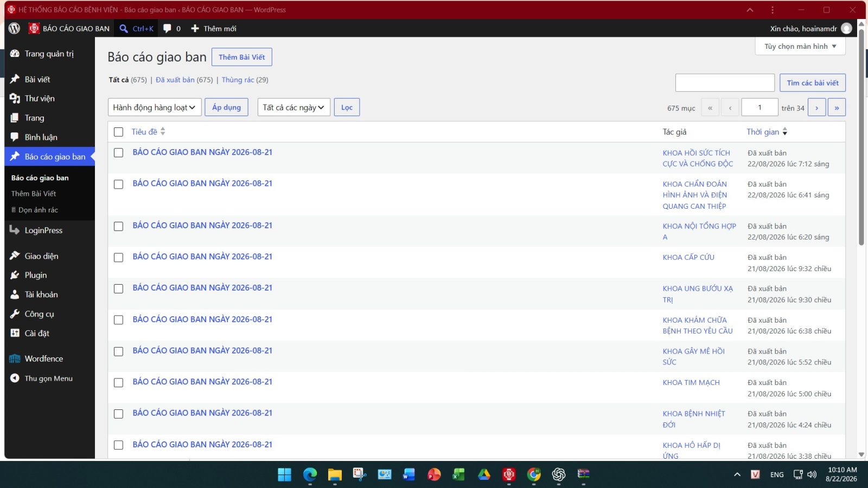The image size is (868, 488).
Task: Sort the list by Tiêu đề column
Action: [148, 132]
